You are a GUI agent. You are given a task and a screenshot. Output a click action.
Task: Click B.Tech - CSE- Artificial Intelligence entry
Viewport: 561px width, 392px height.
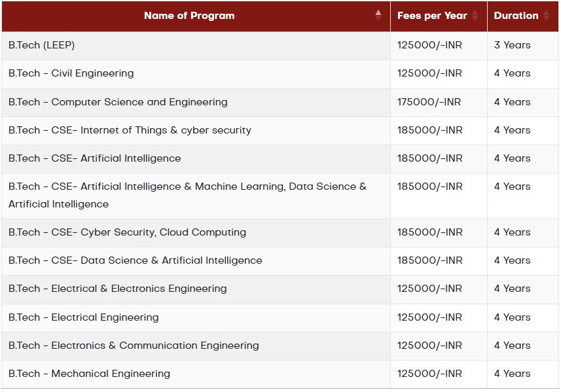coord(95,158)
